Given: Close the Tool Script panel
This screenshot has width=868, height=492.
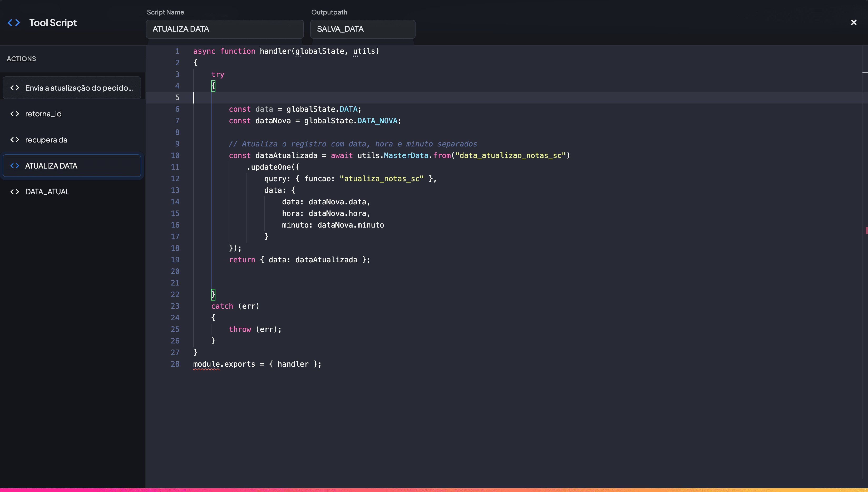Looking at the screenshot, I should click(x=854, y=22).
